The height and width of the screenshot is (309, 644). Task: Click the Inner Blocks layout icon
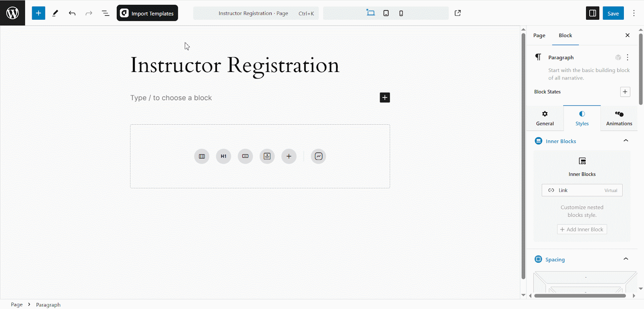point(582,161)
